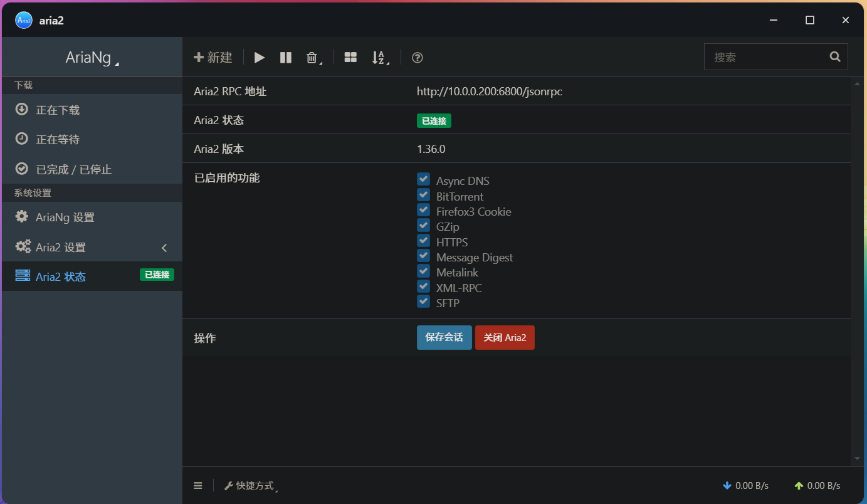The width and height of the screenshot is (867, 504).
Task: Toggle the Metalink checkbox
Action: tap(423, 271)
